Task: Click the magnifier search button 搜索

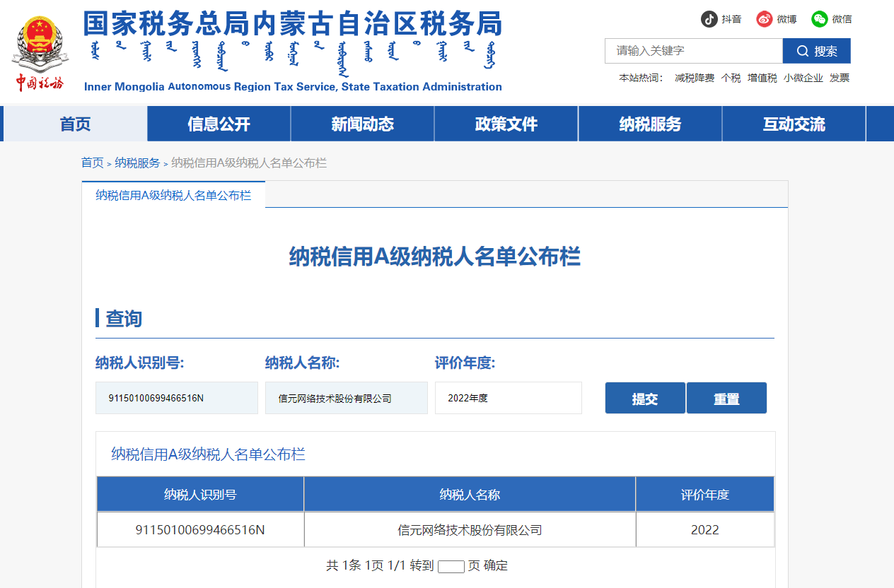Action: pos(816,51)
